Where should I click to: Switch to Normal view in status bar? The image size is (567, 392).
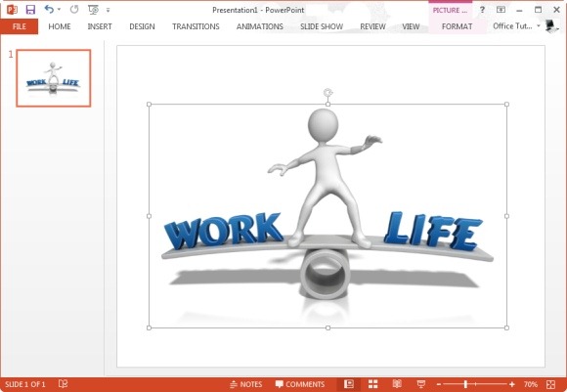click(349, 384)
